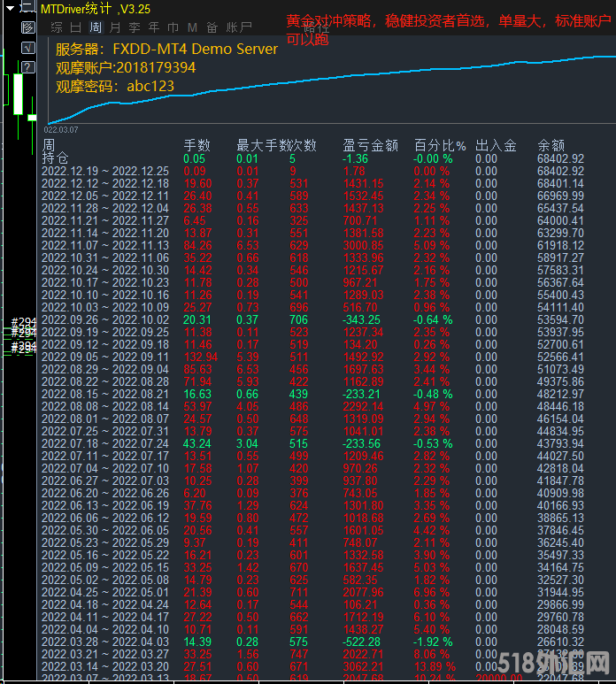This screenshot has height=684, width=616.
Task: Switch to the 综 summary tab
Action: pyautogui.click(x=56, y=27)
